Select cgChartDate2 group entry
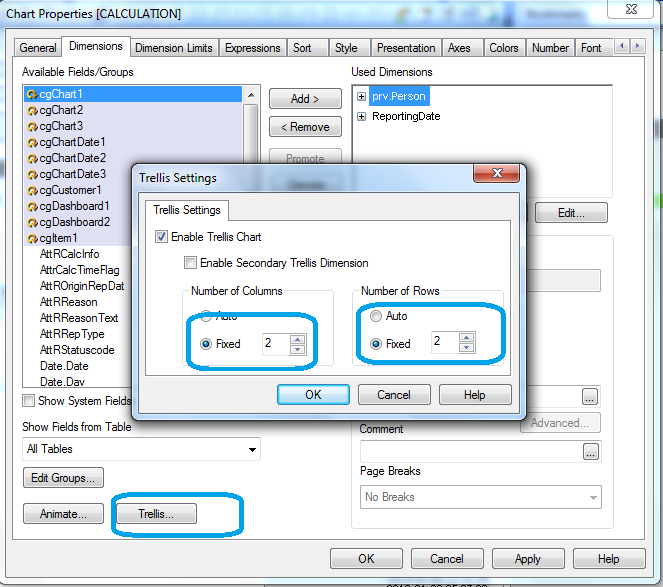 pos(133,158)
